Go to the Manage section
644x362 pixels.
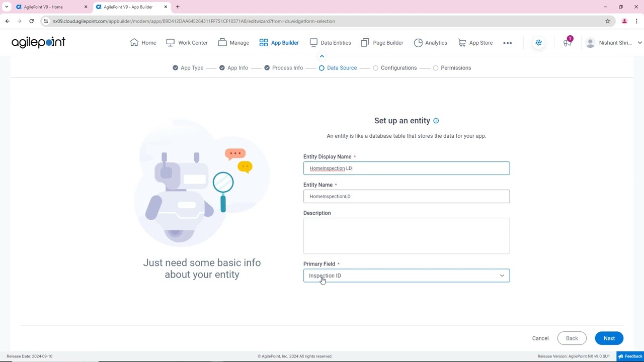coord(233,43)
